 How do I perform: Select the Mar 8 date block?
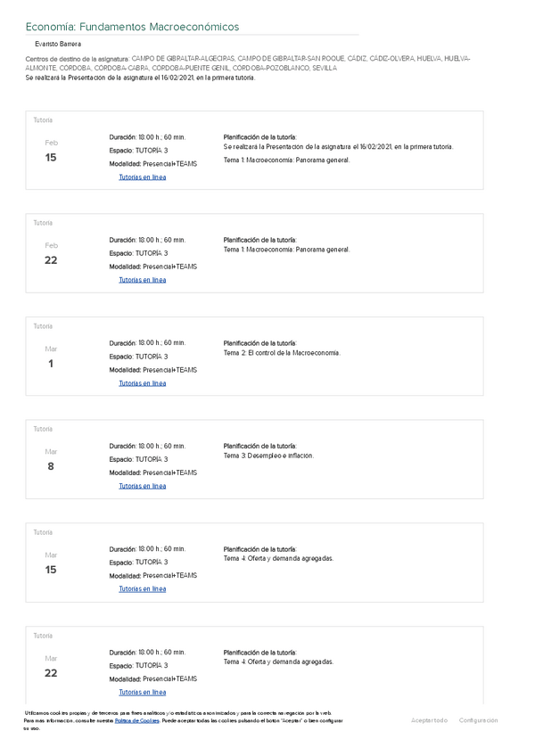click(x=51, y=459)
